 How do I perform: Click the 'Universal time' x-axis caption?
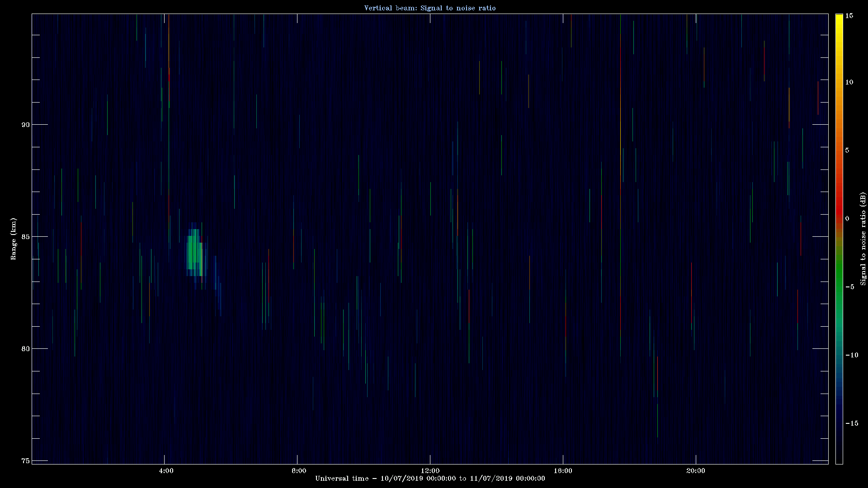tap(430, 479)
